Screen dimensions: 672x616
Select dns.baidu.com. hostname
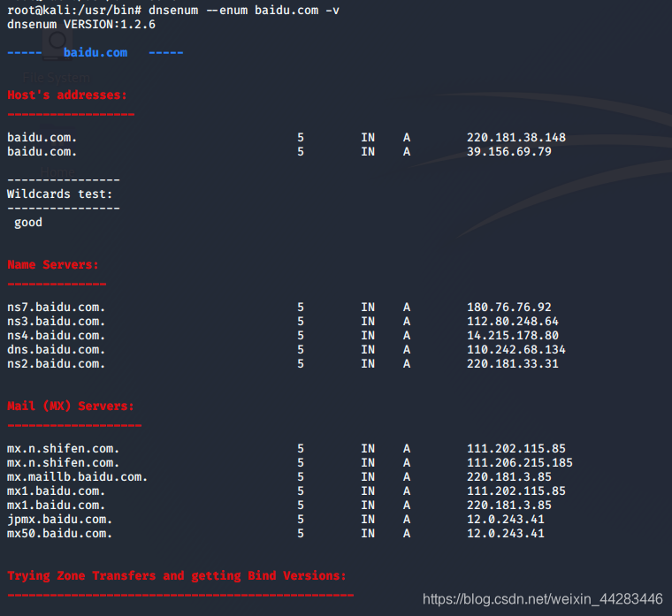point(56,350)
